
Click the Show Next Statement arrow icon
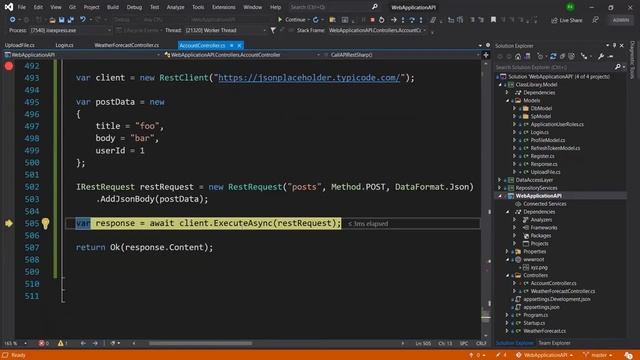coord(393,20)
